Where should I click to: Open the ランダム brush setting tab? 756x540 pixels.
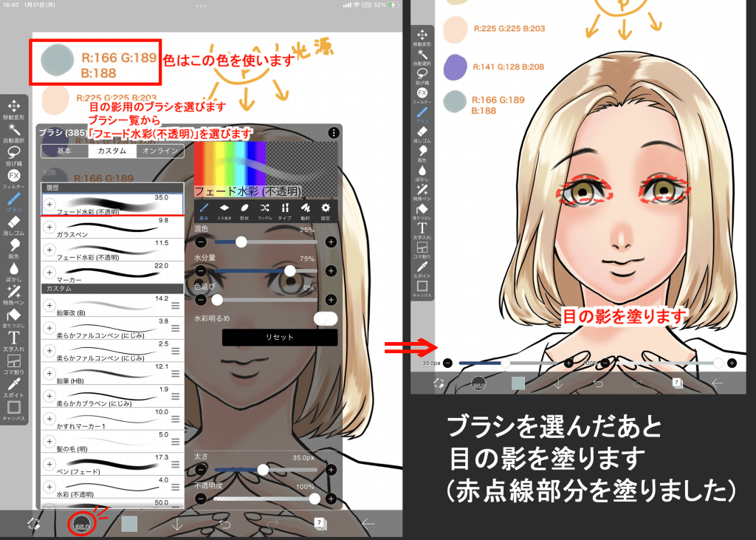point(265,211)
